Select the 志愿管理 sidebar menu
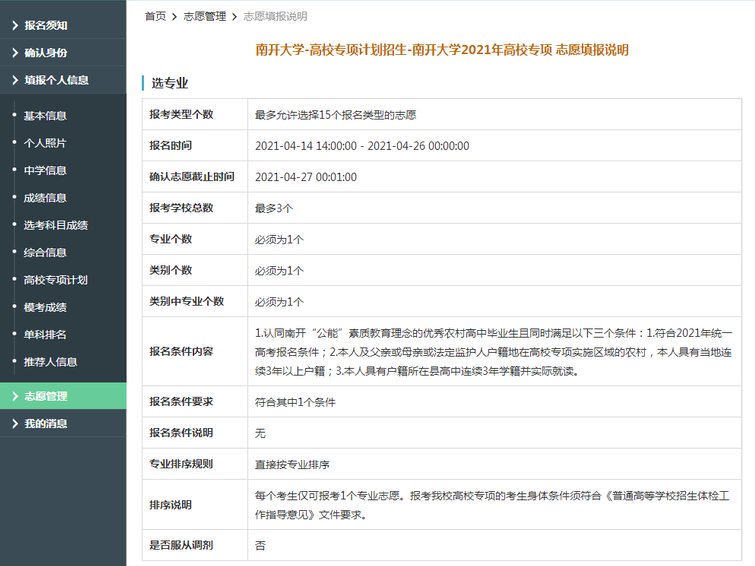Viewport: 755px width, 566px height. tap(63, 396)
